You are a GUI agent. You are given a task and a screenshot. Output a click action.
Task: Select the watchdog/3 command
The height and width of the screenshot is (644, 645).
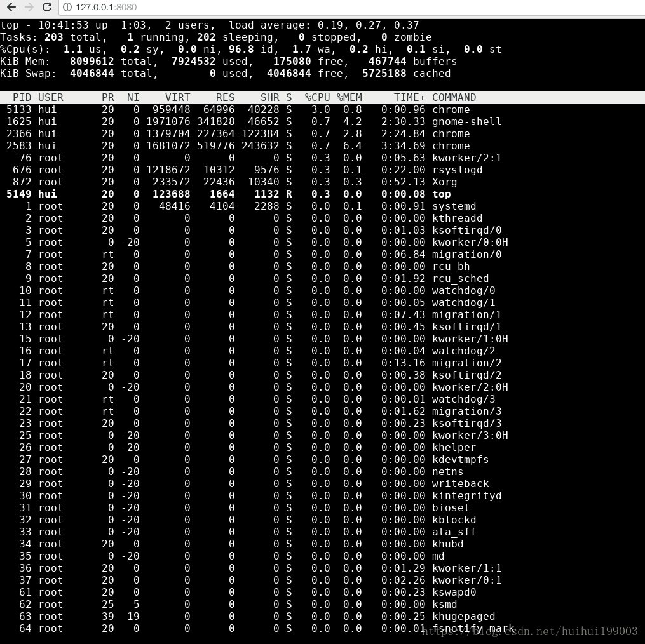click(x=464, y=399)
